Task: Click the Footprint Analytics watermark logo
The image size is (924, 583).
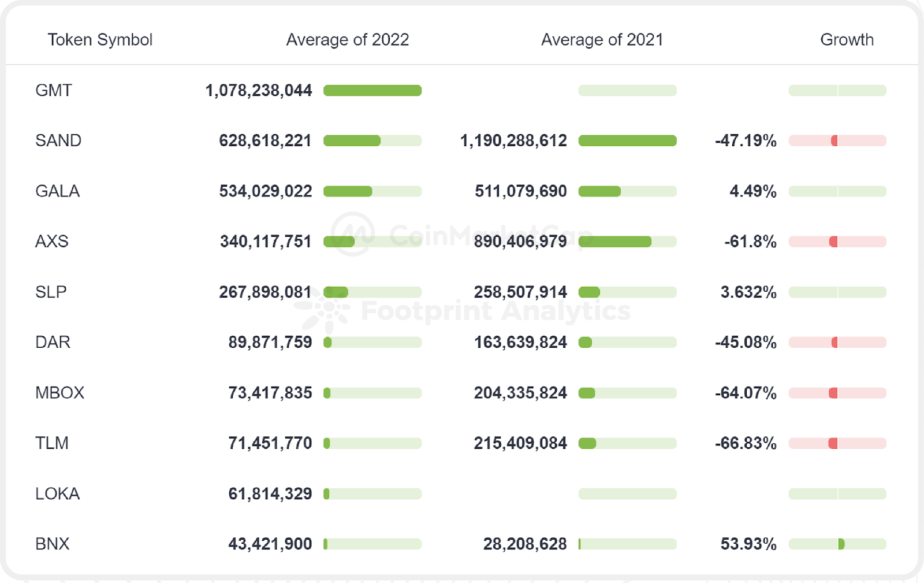Action: click(323, 311)
